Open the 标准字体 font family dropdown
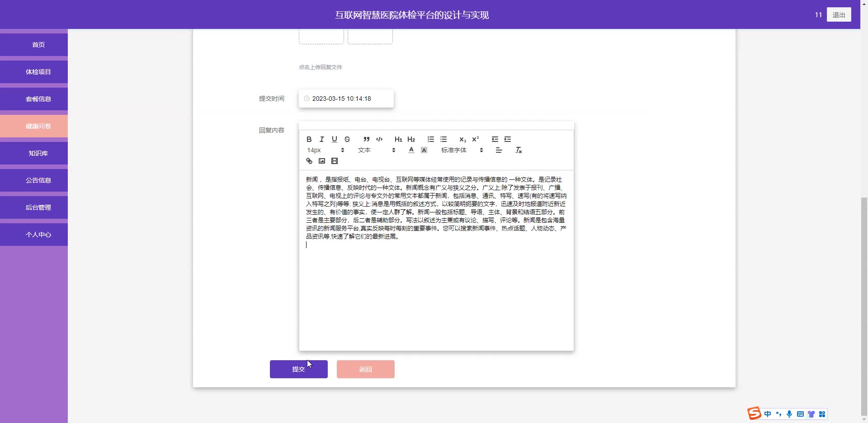The width and height of the screenshot is (868, 423). (462, 150)
